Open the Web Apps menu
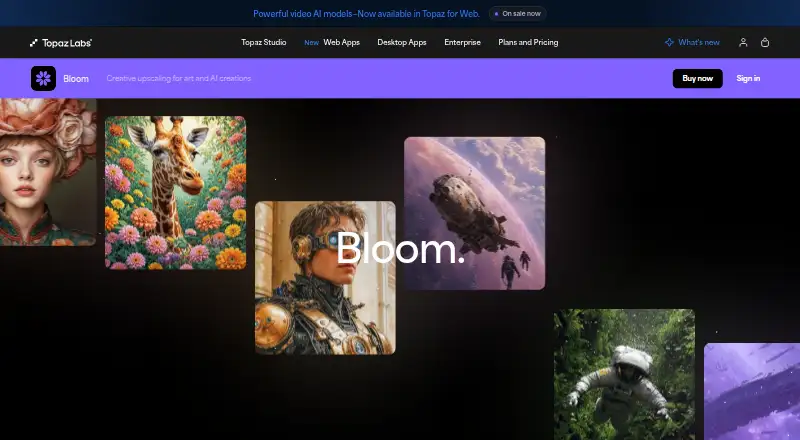The image size is (800, 440). point(341,42)
